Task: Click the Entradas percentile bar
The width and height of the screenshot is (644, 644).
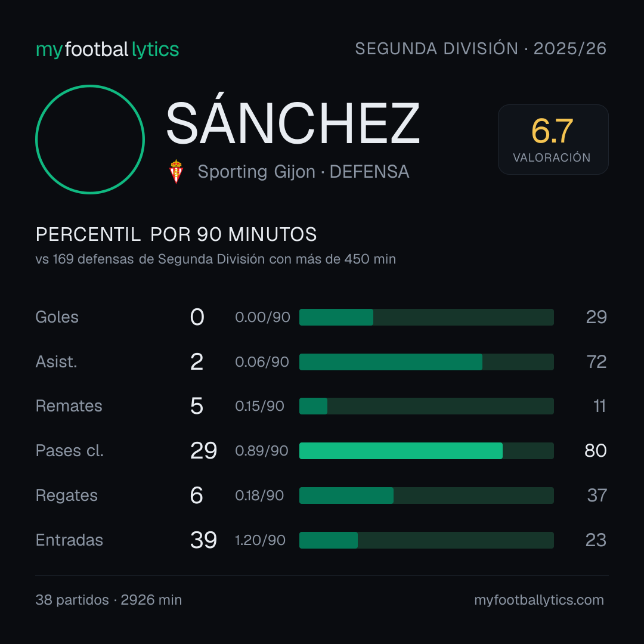Action: [426, 540]
